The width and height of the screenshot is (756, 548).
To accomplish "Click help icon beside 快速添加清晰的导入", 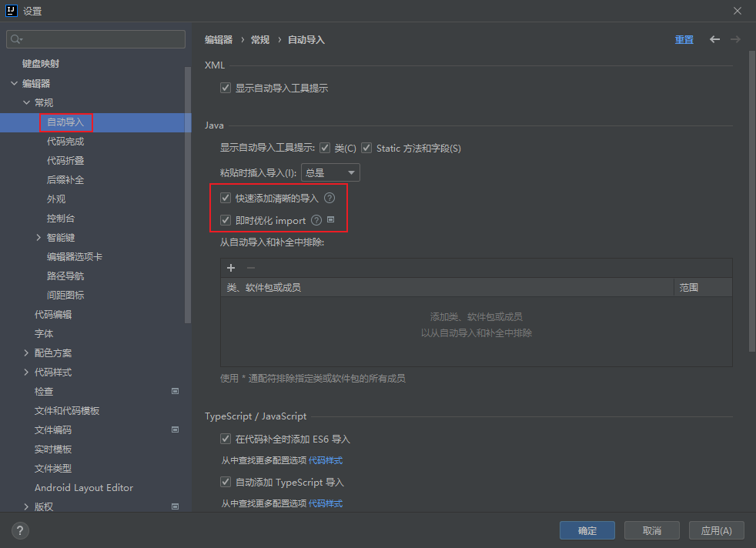I will (x=329, y=197).
